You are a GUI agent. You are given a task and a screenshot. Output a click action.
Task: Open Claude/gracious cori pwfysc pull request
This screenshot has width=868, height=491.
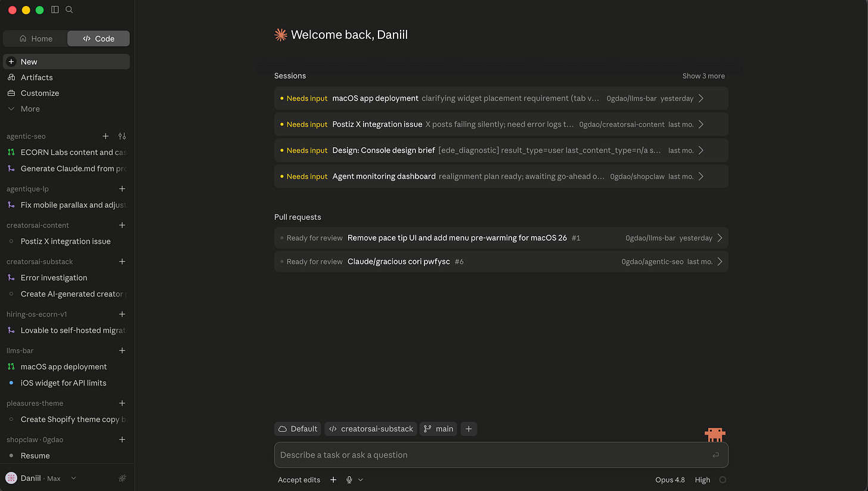[501, 262]
